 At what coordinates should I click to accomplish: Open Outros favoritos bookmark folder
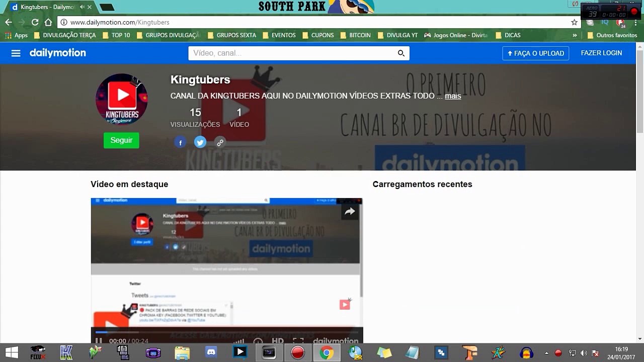click(x=611, y=35)
